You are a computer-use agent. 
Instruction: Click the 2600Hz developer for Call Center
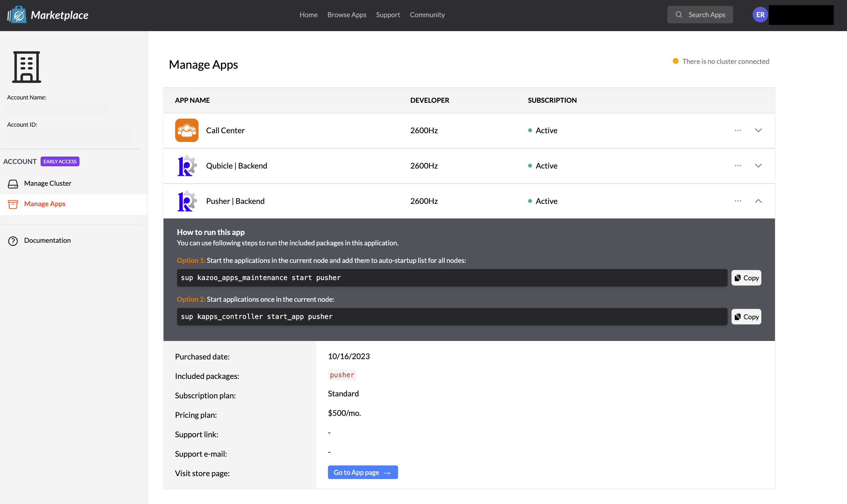424,130
